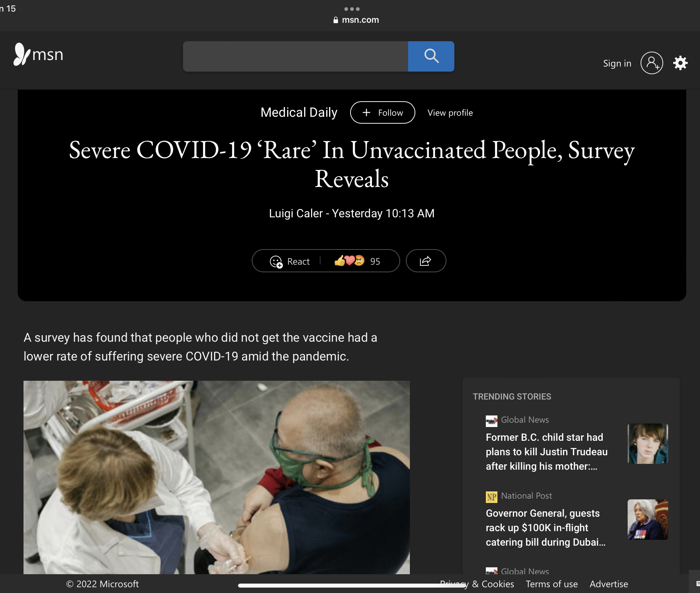Click the MSN butterfly logo
The width and height of the screenshot is (700, 593).
coord(38,55)
